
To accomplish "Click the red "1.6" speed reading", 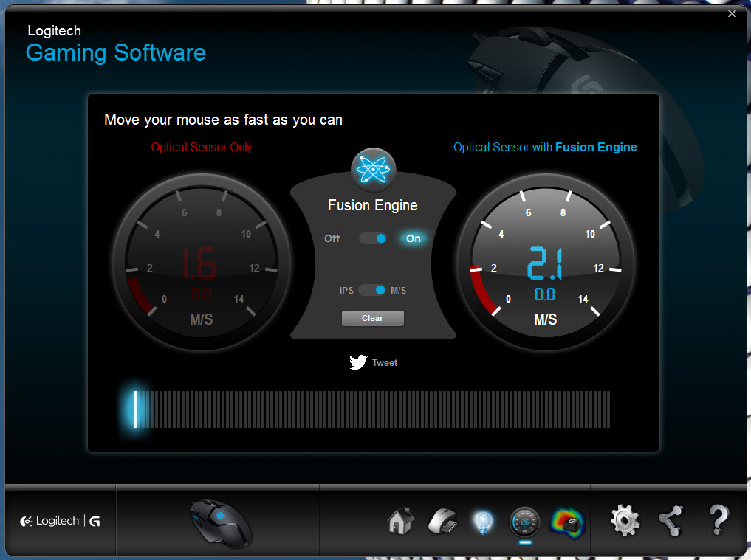I will [199, 263].
